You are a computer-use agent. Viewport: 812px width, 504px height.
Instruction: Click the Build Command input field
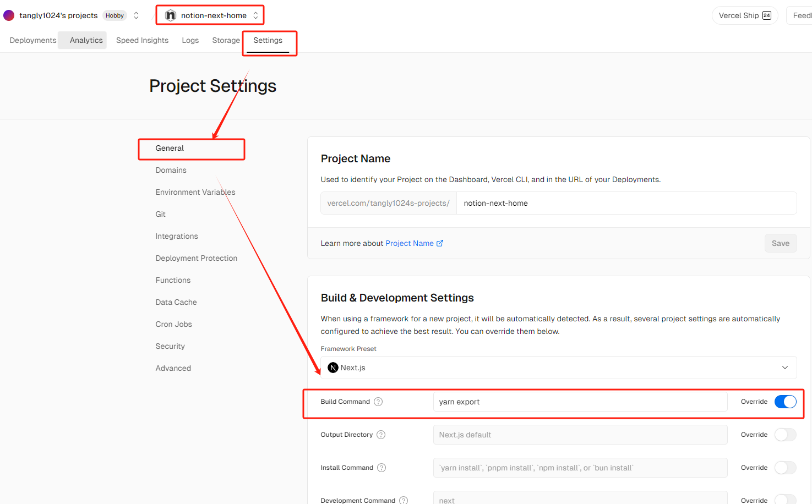coord(580,402)
